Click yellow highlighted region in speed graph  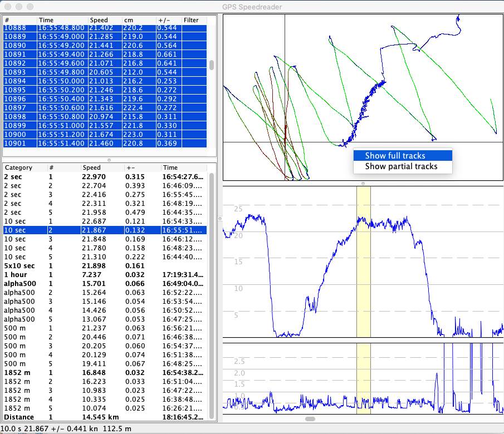click(363, 262)
